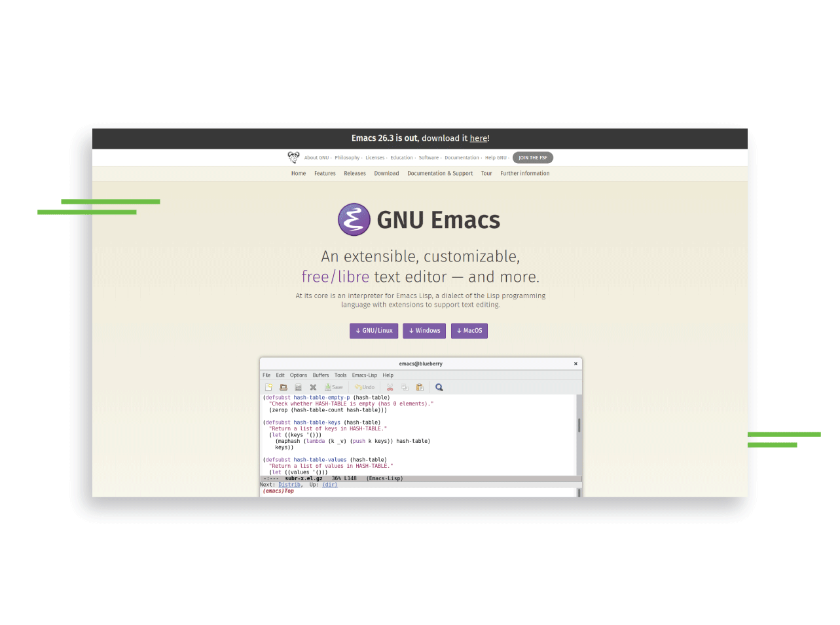
Task: Click hash-table-empty-p function name in code
Action: (x=321, y=398)
